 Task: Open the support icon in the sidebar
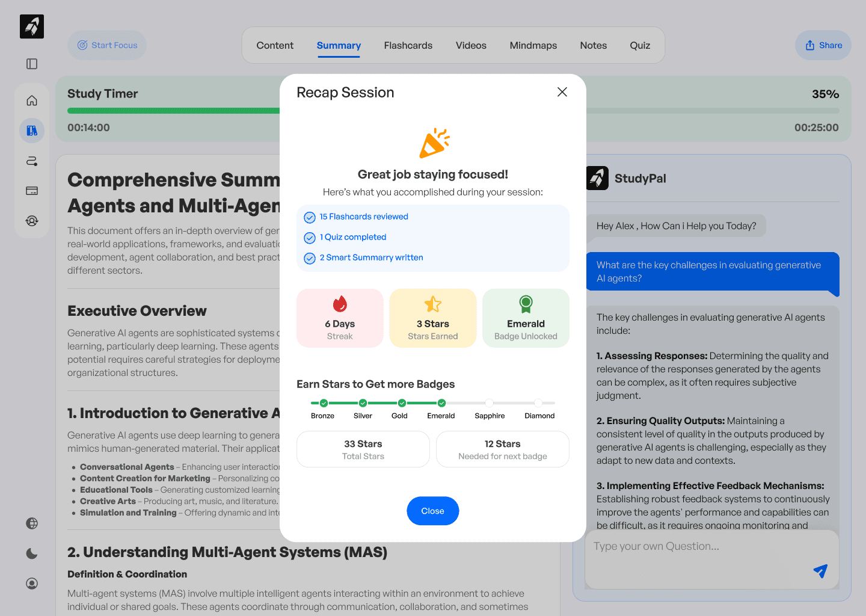click(x=31, y=221)
